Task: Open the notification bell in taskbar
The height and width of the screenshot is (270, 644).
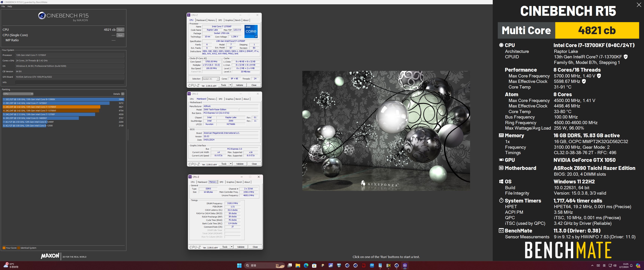Action: click(x=631, y=265)
